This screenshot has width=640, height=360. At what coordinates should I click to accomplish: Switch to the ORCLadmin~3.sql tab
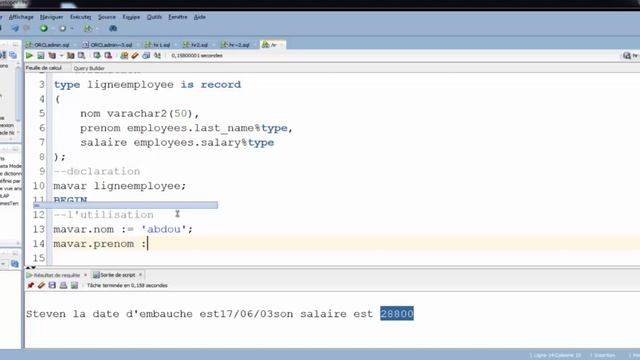point(110,44)
